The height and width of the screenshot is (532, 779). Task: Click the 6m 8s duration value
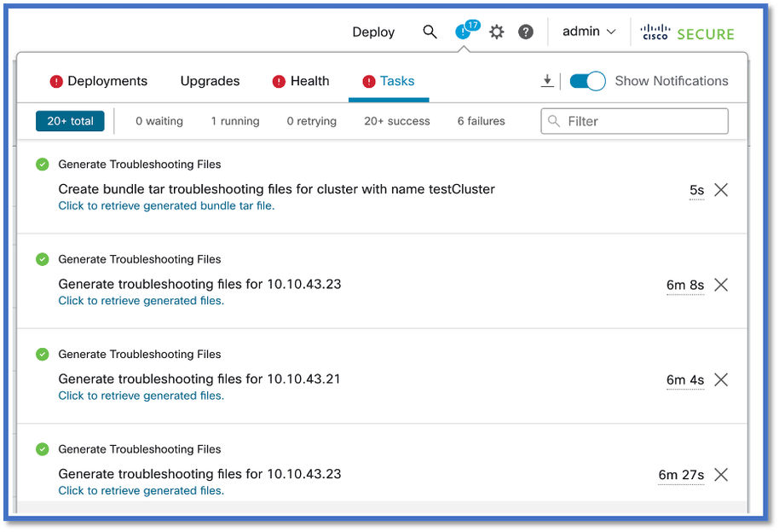tap(685, 285)
